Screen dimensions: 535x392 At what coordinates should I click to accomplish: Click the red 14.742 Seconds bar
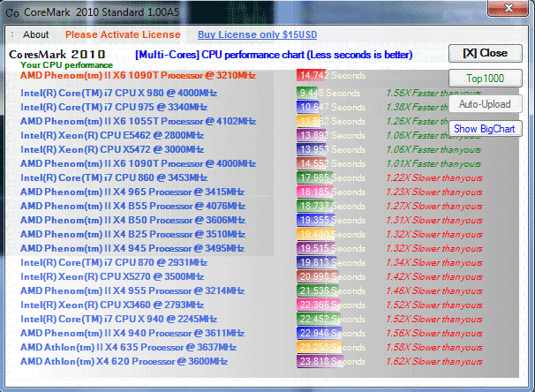click(312, 75)
